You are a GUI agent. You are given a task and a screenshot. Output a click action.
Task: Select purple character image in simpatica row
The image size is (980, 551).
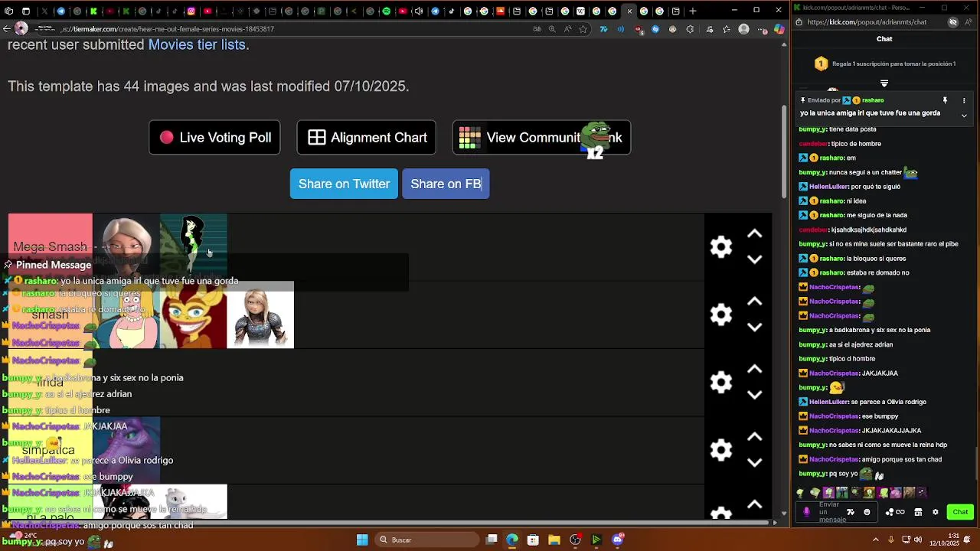click(x=126, y=450)
